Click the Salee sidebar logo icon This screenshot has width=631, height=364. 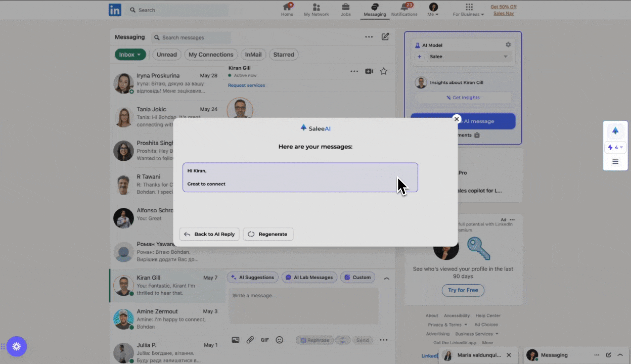pyautogui.click(x=615, y=131)
